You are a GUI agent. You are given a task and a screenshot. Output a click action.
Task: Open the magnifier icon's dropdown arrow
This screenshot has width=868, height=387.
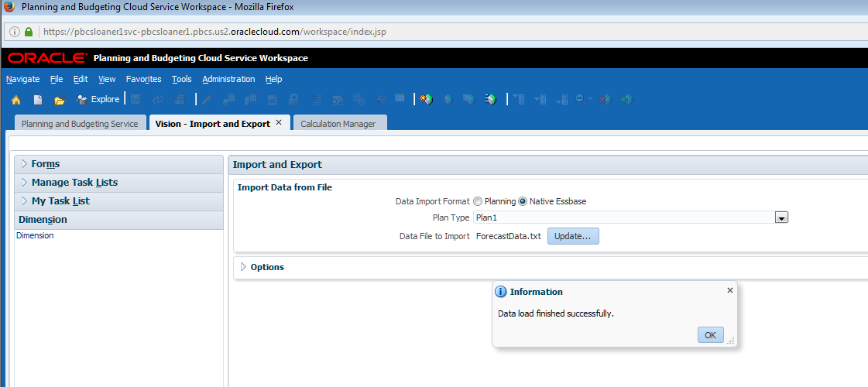coord(590,100)
